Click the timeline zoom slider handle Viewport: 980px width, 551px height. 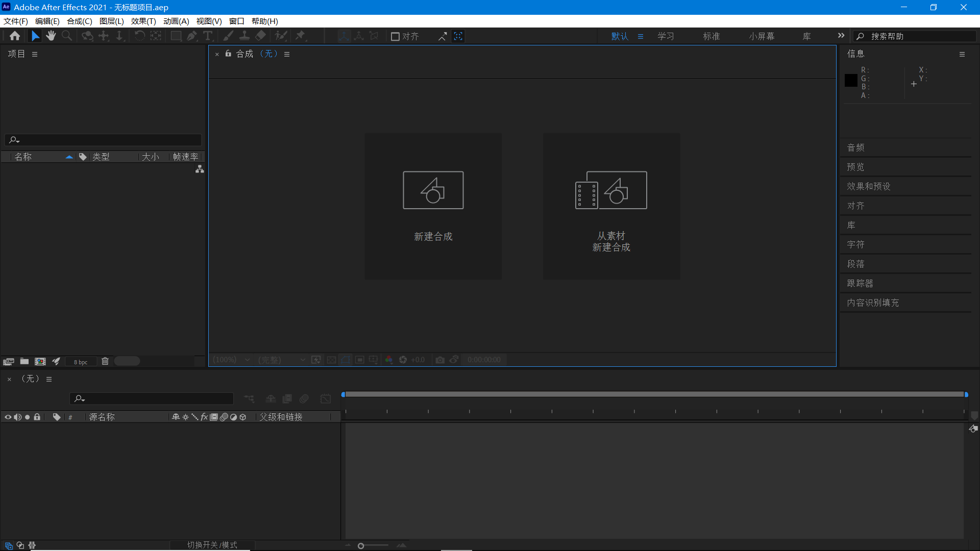[x=361, y=546]
